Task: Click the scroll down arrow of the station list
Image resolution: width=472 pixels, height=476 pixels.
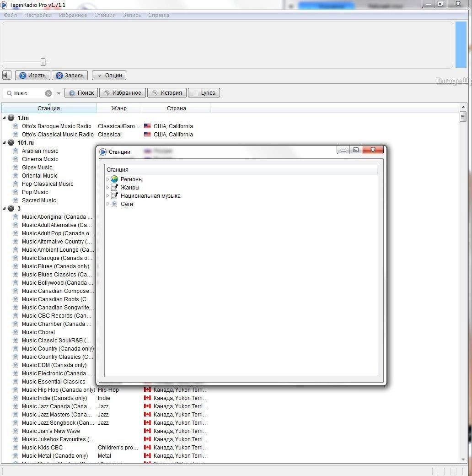Action: click(x=463, y=460)
